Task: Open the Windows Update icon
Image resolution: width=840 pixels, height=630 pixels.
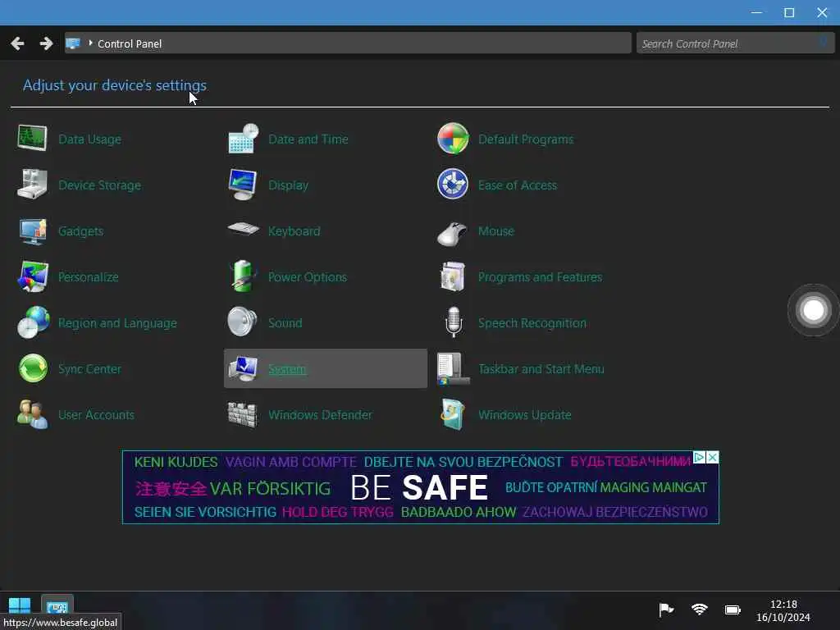Action: pyautogui.click(x=453, y=414)
